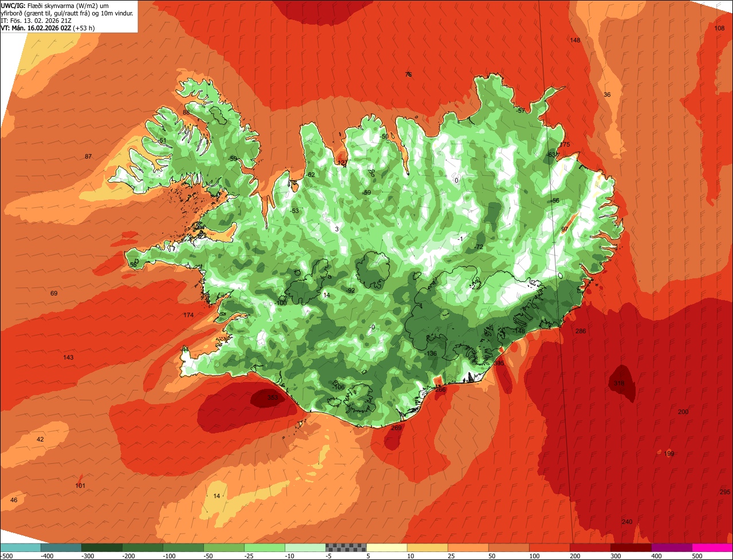Click the map value 108 in the top right corner
This screenshot has width=733, height=560.
click(x=720, y=28)
